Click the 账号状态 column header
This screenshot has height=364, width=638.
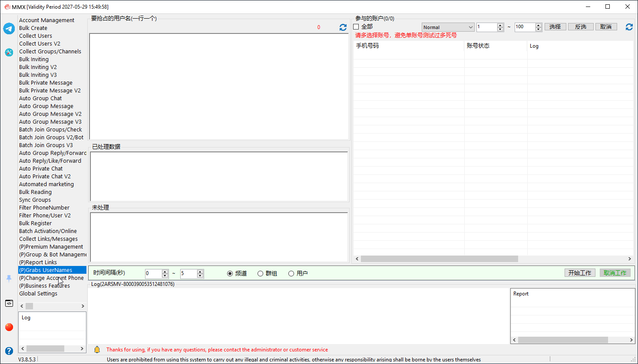pos(496,46)
